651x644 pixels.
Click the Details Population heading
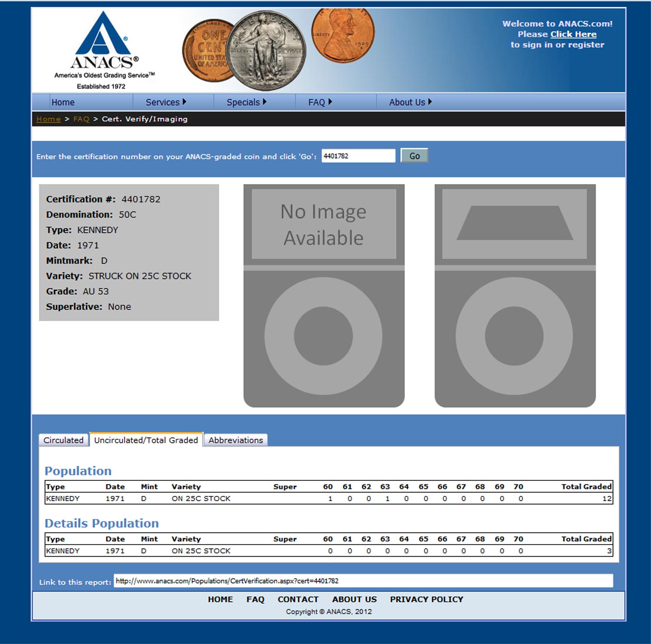click(x=102, y=523)
